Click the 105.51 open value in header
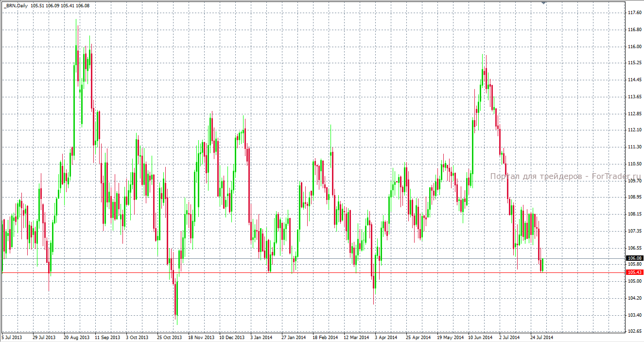The width and height of the screenshot is (644, 342). (x=37, y=6)
